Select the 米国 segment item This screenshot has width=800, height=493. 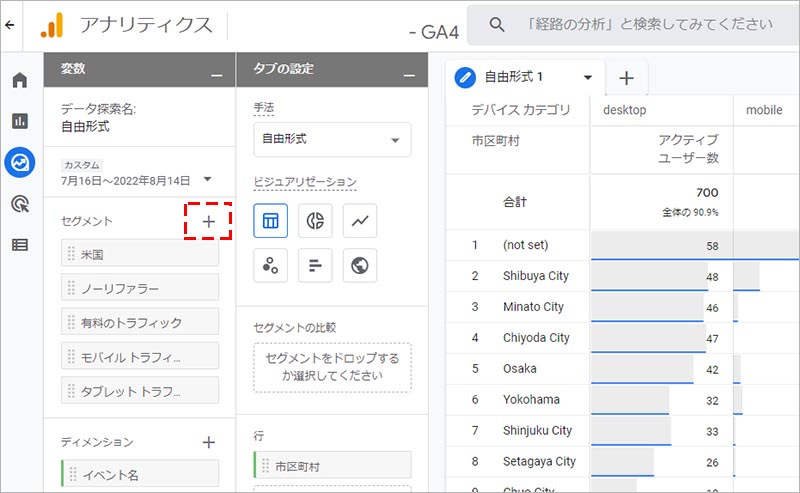(139, 253)
